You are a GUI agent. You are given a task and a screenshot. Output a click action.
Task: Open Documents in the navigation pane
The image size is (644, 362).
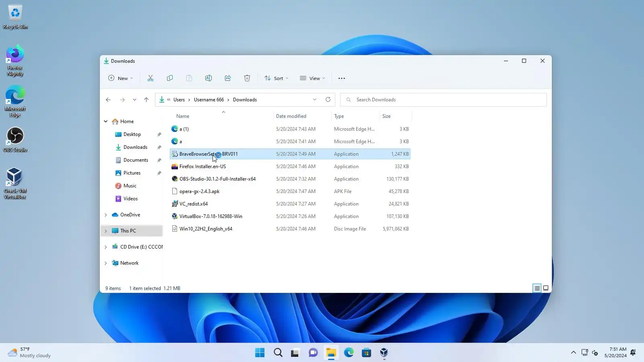coord(136,160)
